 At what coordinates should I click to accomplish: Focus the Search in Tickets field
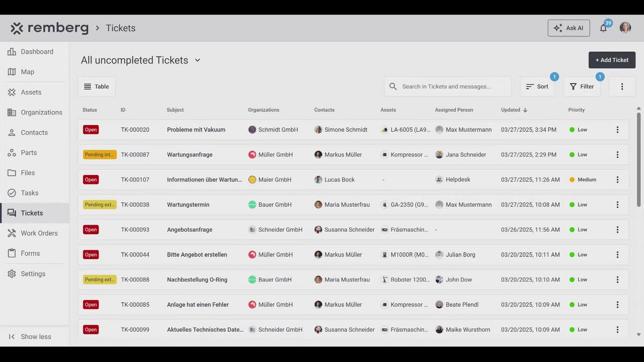tap(448, 86)
